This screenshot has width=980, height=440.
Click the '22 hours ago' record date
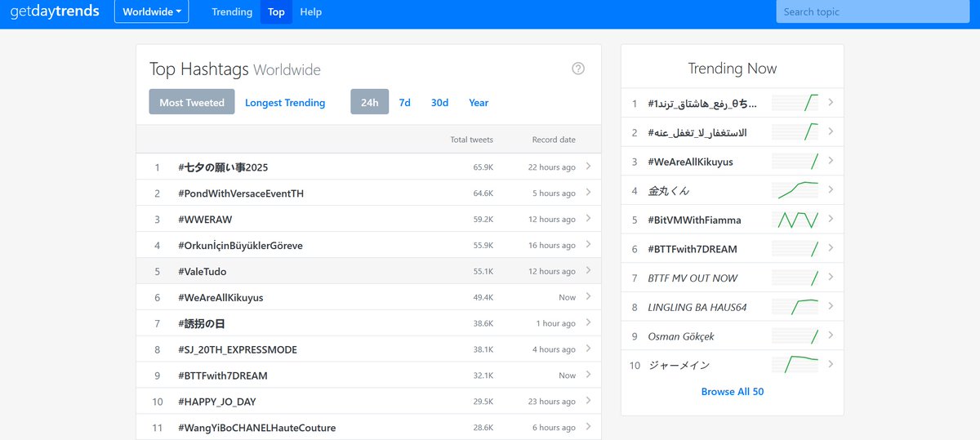(552, 167)
